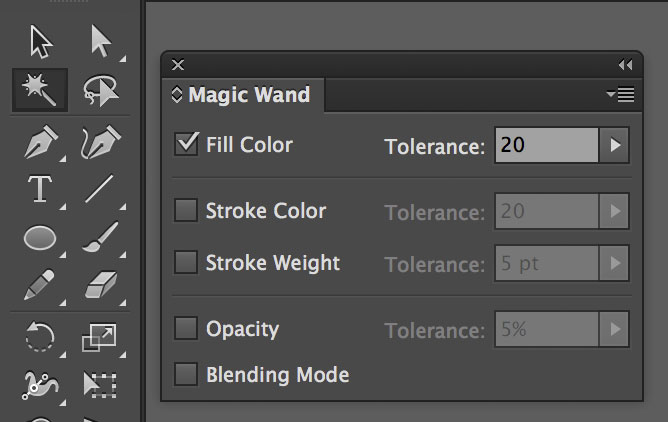The height and width of the screenshot is (422, 668).
Task: Click the Opacity label
Action: 242,329
